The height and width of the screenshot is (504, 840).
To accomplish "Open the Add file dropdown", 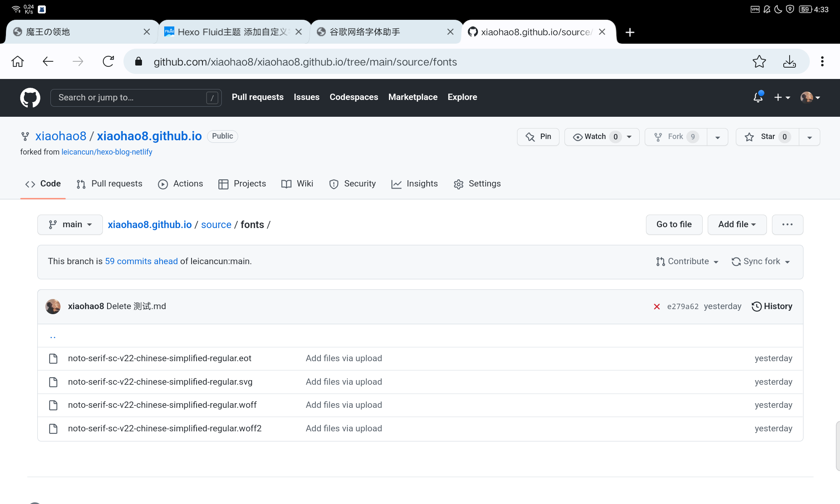I will pos(737,225).
